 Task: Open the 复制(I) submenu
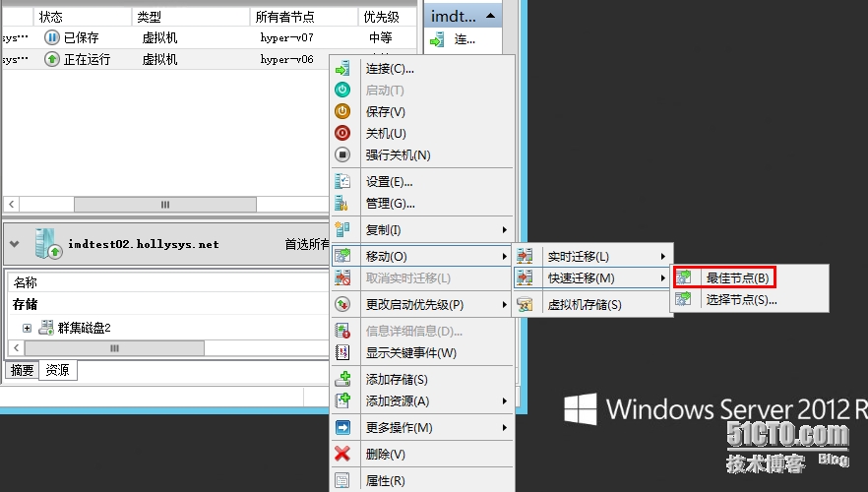tap(422, 229)
